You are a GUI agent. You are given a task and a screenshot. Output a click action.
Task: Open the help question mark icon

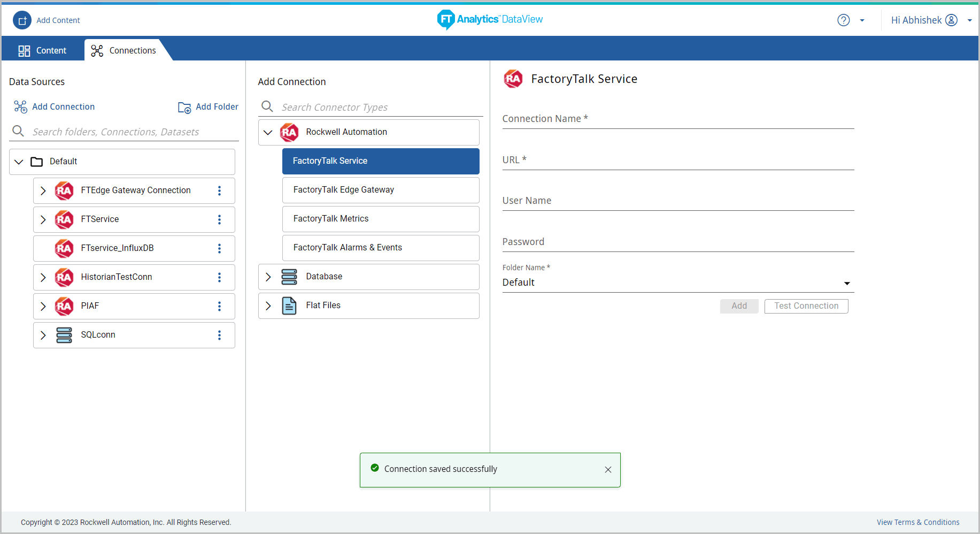click(x=843, y=20)
